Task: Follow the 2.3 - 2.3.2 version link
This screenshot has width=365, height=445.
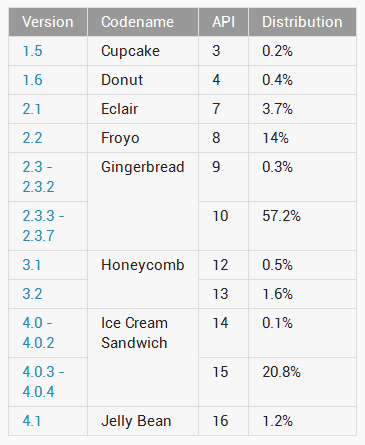Action: click(38, 177)
